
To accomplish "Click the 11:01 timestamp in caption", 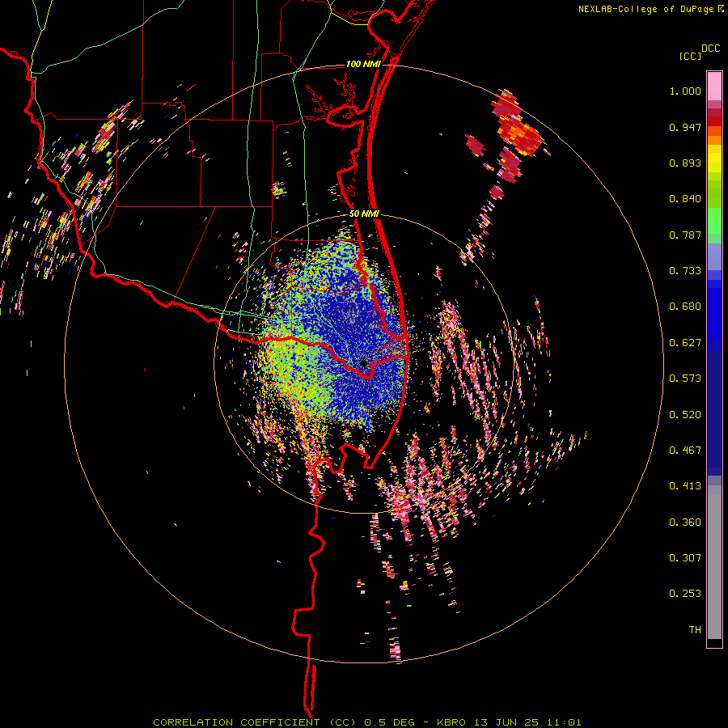I will coord(564,722).
